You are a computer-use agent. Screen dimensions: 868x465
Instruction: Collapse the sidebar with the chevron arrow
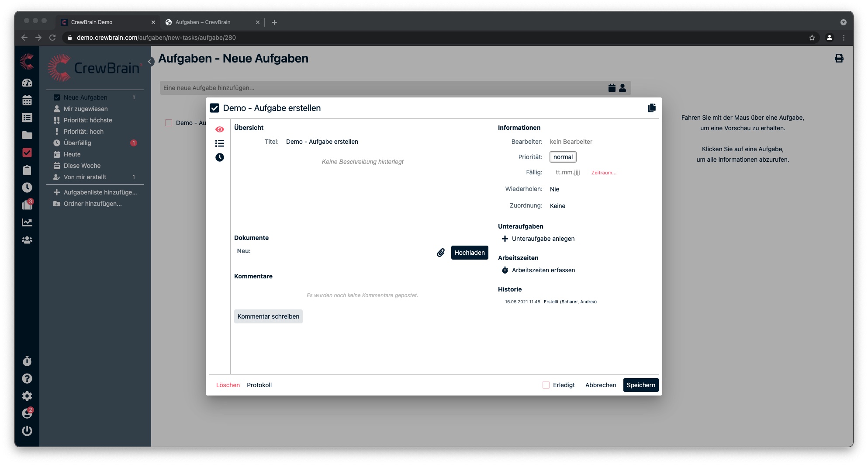pyautogui.click(x=150, y=62)
